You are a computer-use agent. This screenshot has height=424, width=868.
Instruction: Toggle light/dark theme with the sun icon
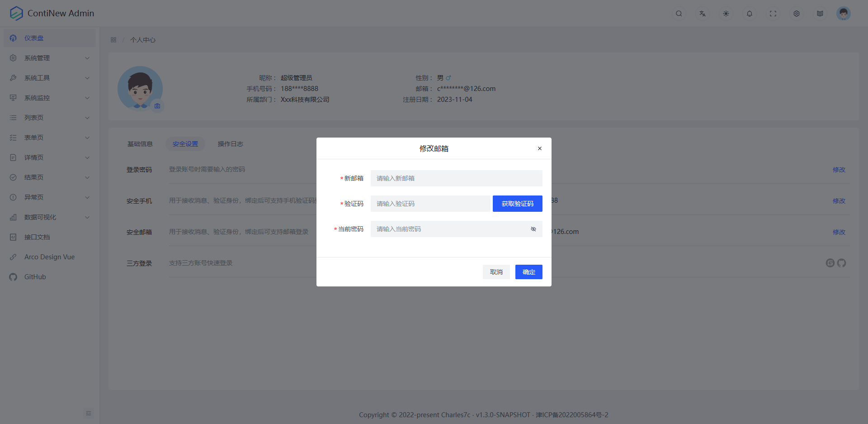[x=726, y=14]
